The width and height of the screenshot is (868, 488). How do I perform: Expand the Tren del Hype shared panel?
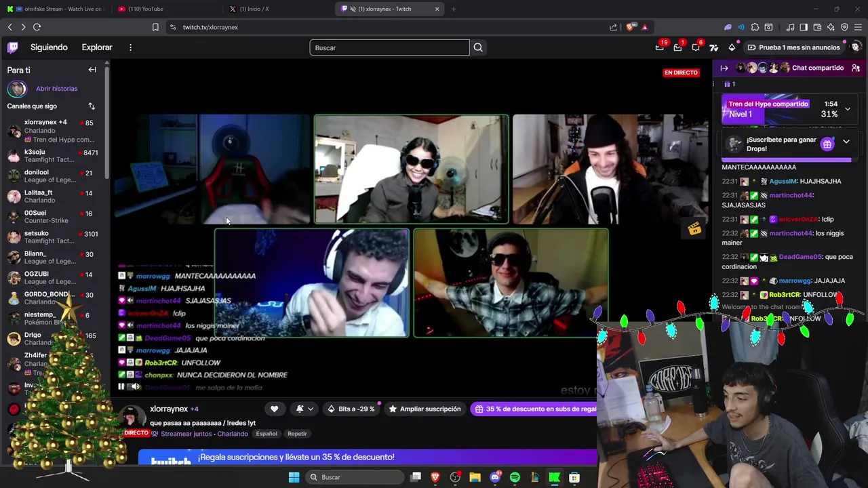(x=848, y=108)
